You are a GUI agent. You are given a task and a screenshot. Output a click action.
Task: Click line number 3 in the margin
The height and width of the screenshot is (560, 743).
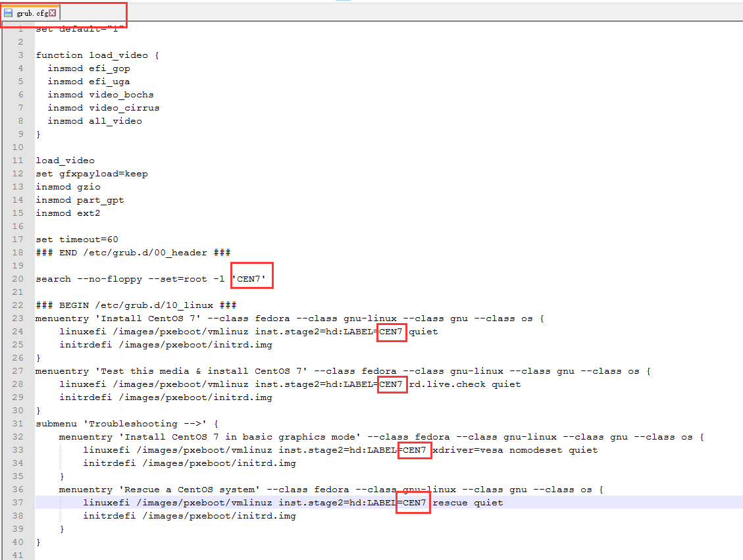tap(20, 55)
